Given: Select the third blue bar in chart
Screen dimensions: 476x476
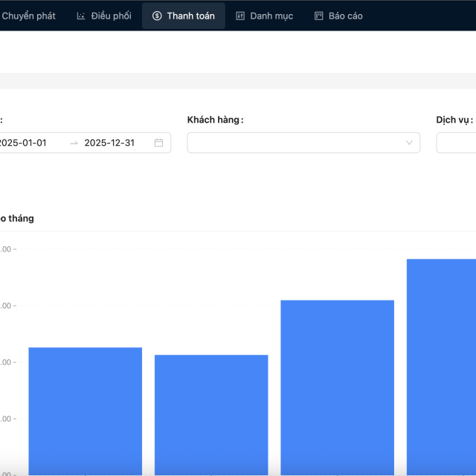Looking at the screenshot, I should 337,387.
